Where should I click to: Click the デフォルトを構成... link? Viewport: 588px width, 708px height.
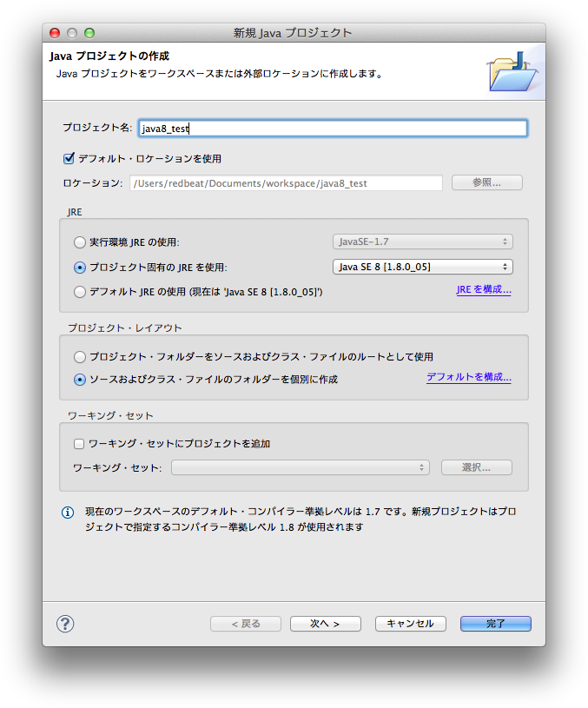469,377
